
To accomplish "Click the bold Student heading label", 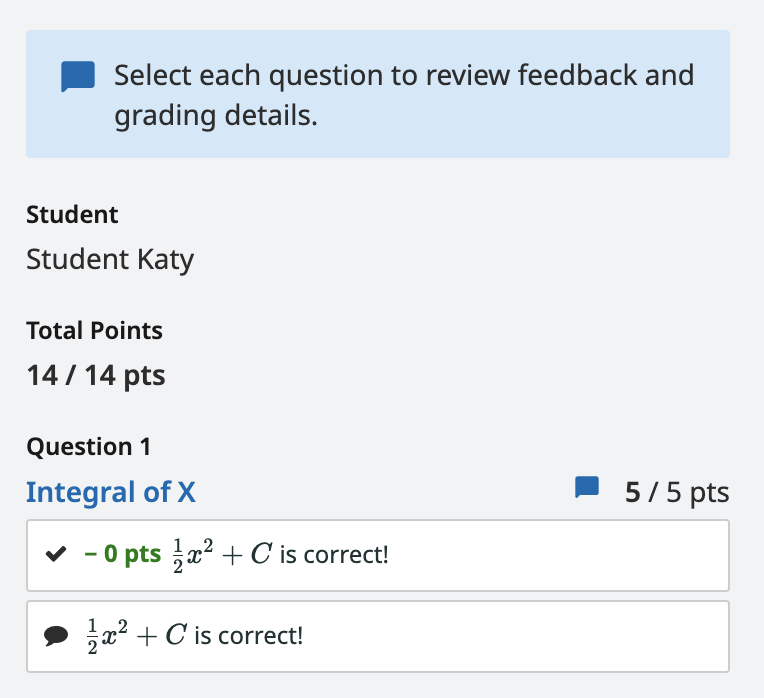I will (x=72, y=215).
